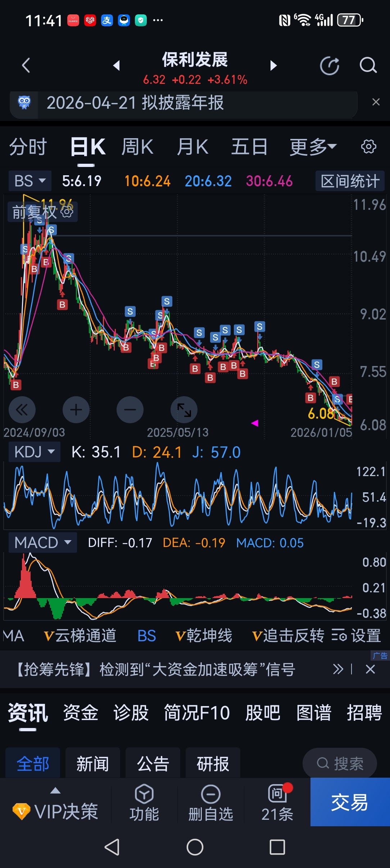Remove stock via 删自选

pyautogui.click(x=211, y=803)
